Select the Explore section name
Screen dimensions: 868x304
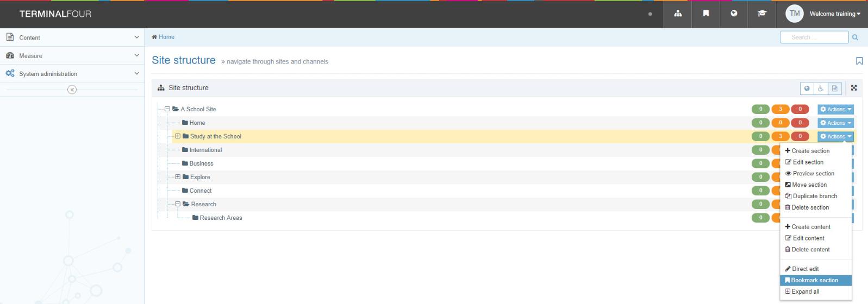200,177
